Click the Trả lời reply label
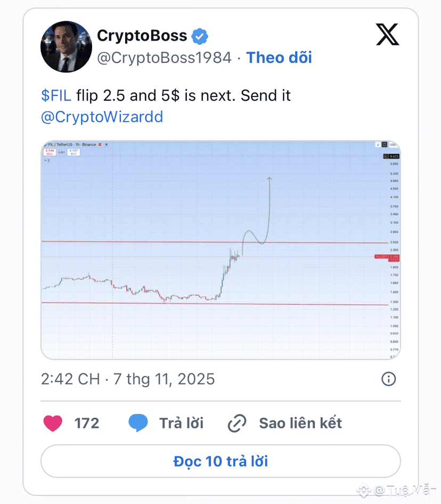The width and height of the screenshot is (441, 504). pyautogui.click(x=181, y=424)
